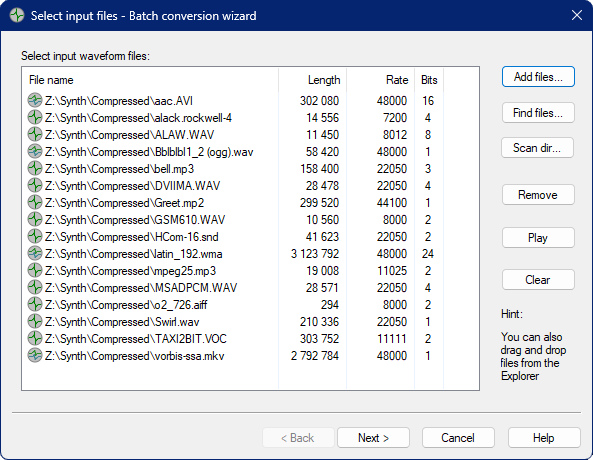
Task: Click the Find files button
Action: coord(538,113)
